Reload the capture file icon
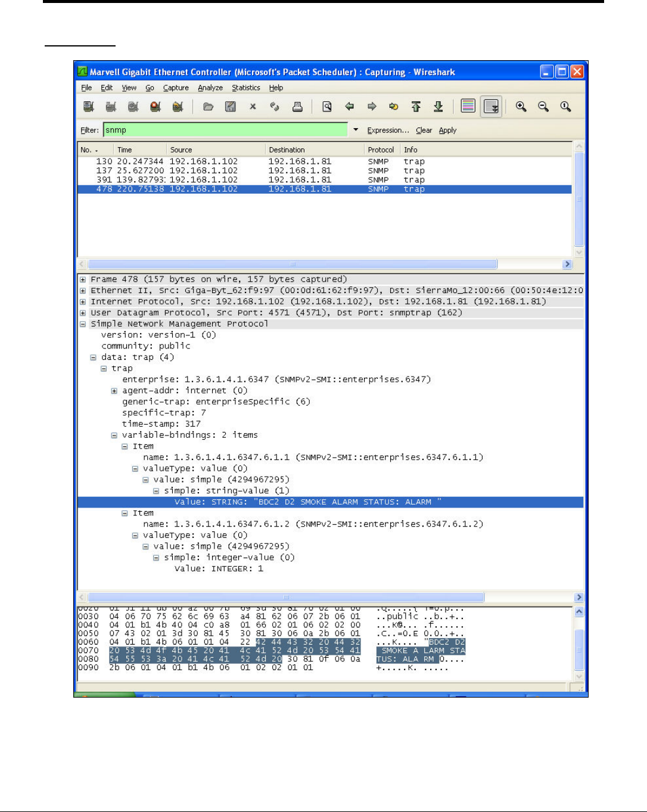 tap(275, 107)
